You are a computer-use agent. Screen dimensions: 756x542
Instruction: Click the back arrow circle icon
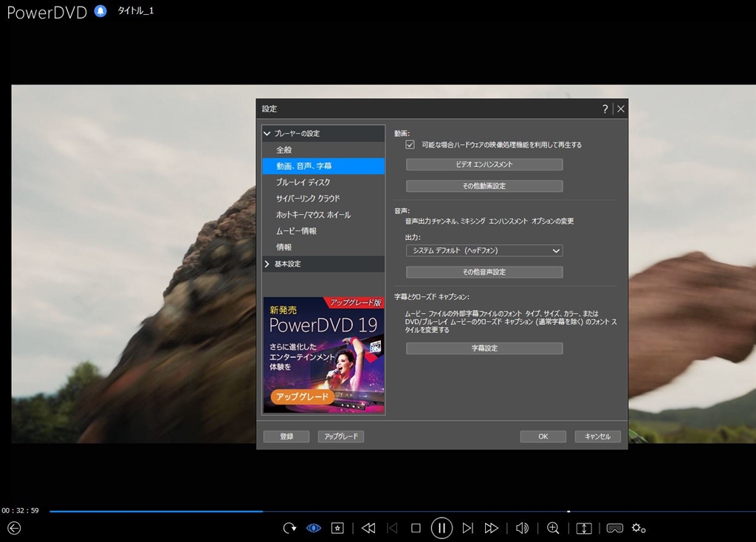(14, 528)
